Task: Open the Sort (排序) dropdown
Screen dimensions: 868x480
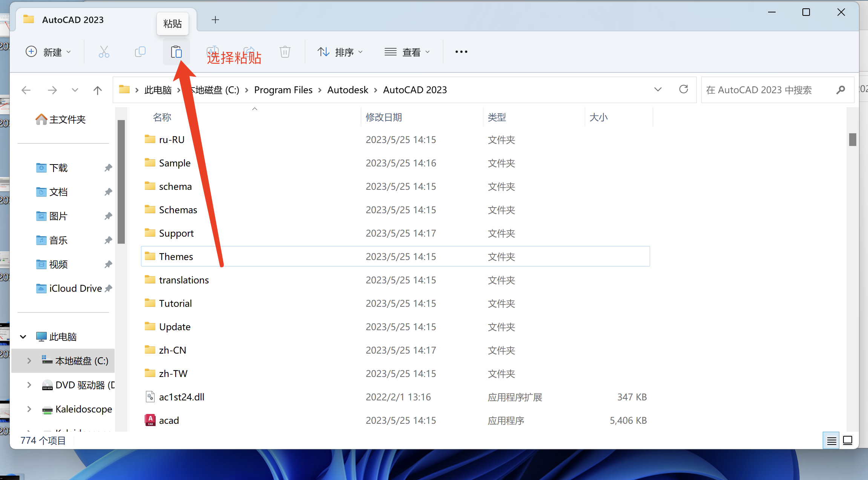Action: click(x=340, y=52)
